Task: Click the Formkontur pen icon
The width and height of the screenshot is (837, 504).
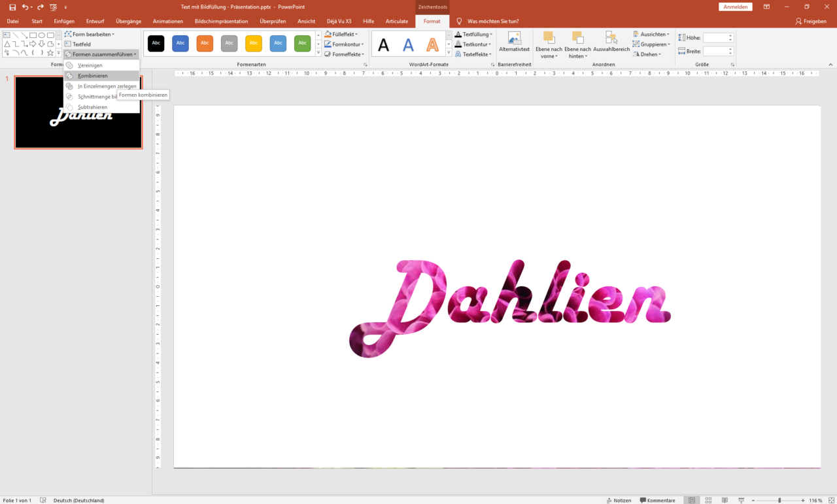Action: (x=327, y=44)
